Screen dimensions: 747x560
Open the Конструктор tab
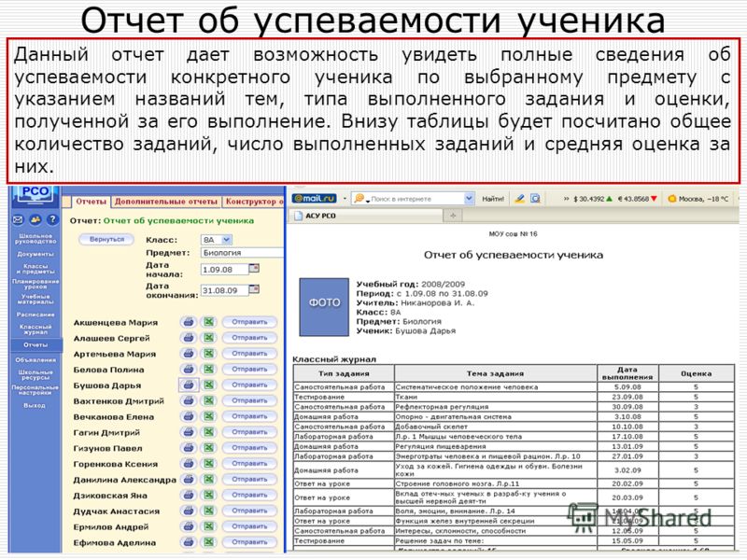(254, 202)
